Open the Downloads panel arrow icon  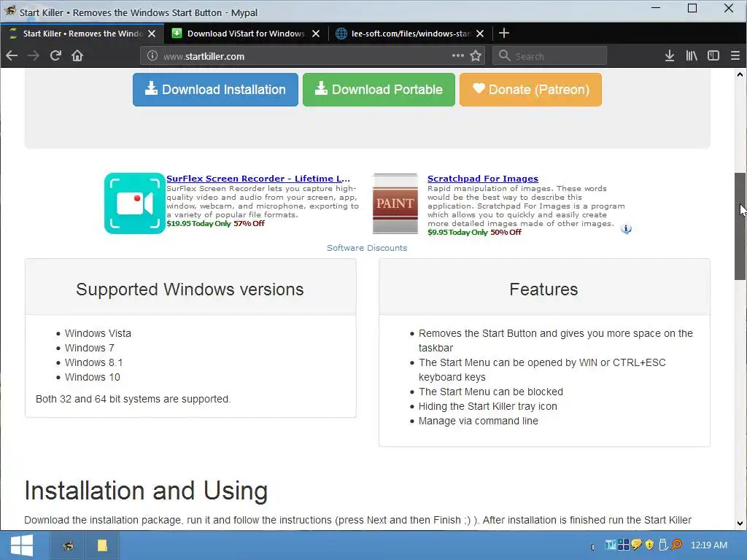(x=670, y=55)
